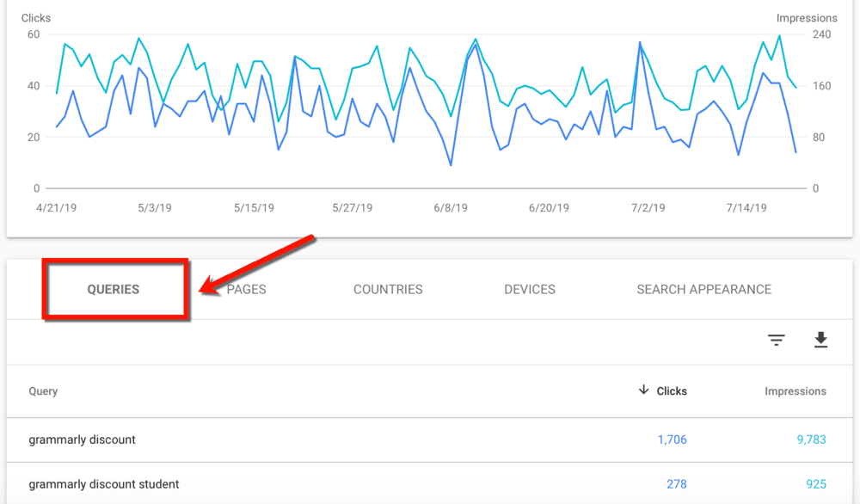Click the 278 clicks value
Screen dimensions: 860x504
tap(677, 484)
